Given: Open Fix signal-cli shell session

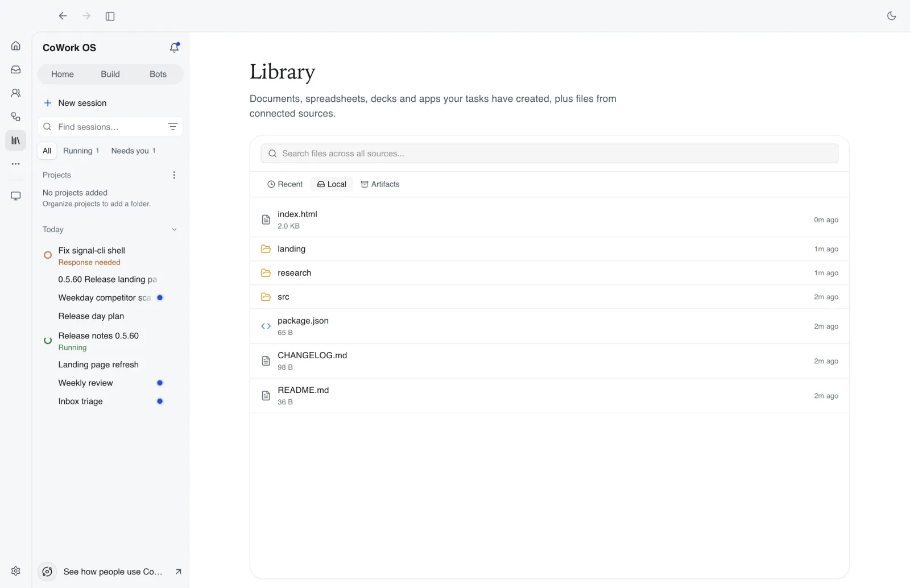Looking at the screenshot, I should [x=110, y=256].
